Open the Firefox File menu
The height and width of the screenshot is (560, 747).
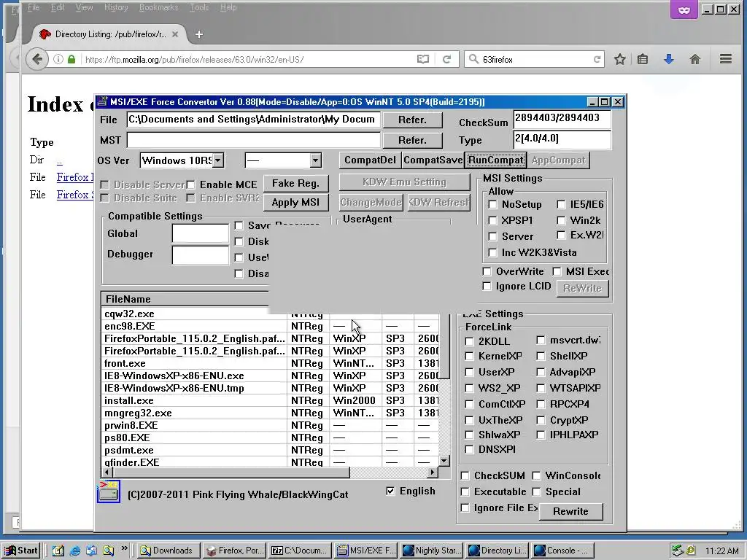point(34,7)
